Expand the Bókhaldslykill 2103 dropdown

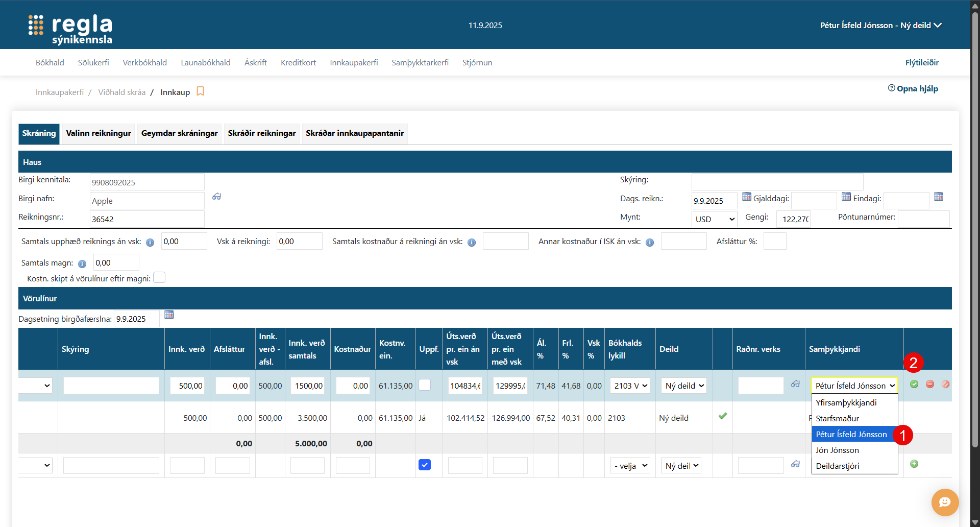pos(630,386)
